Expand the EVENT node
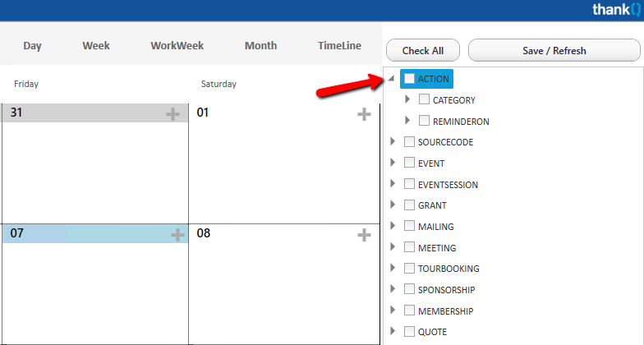Viewport: 644px width, 345px height. coord(393,163)
